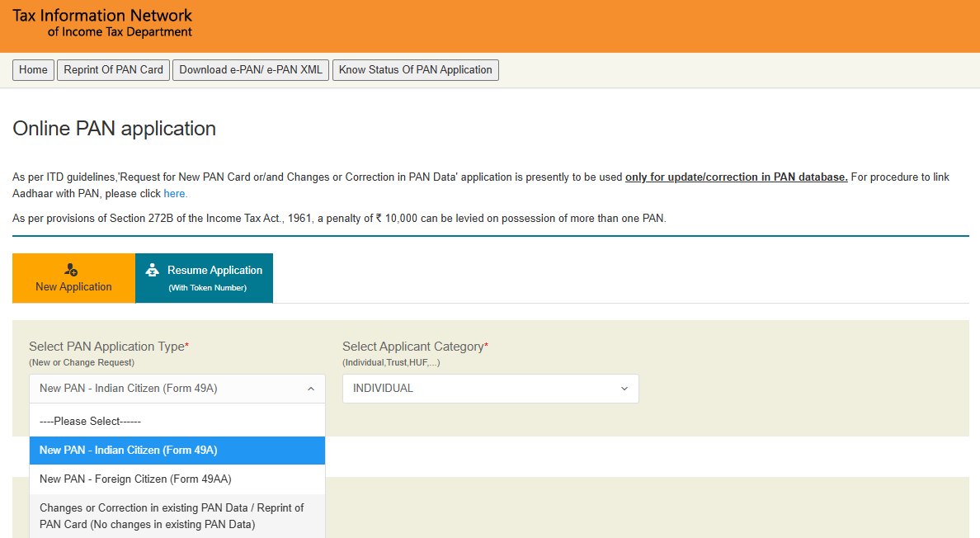Click the New Application person icon

click(70, 268)
